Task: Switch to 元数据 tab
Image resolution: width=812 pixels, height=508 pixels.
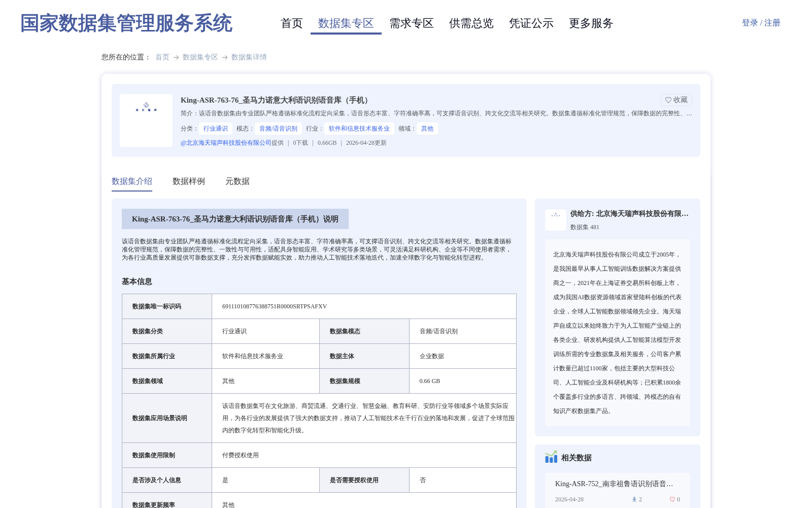Action: point(238,181)
